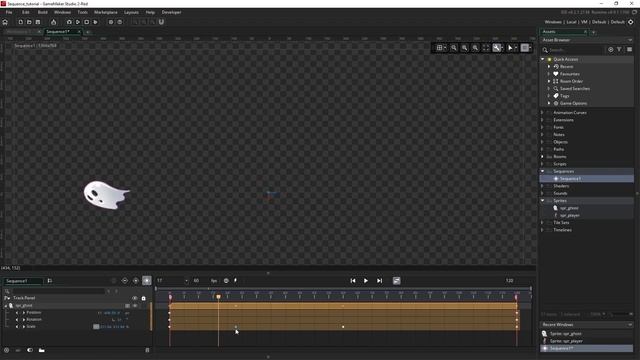Toggle the Track Panel lock-all icon
Viewport: 640px width, 360px height.
pos(143,298)
